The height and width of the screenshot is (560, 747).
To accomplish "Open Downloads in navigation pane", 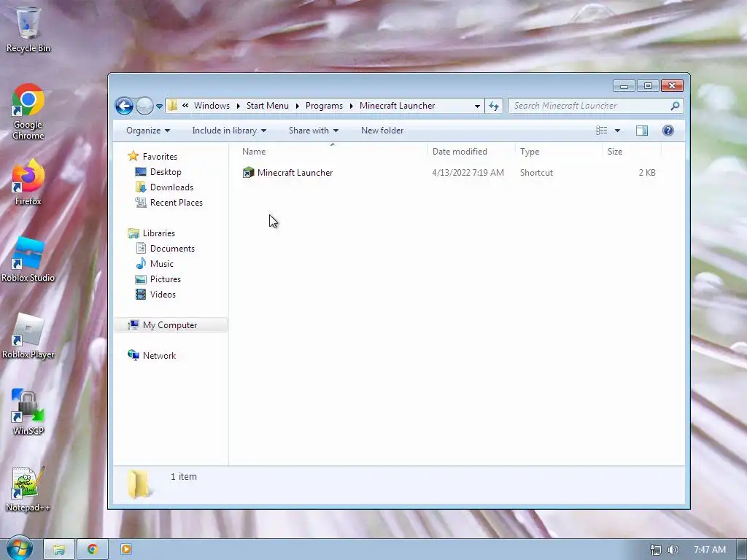I will 171,187.
